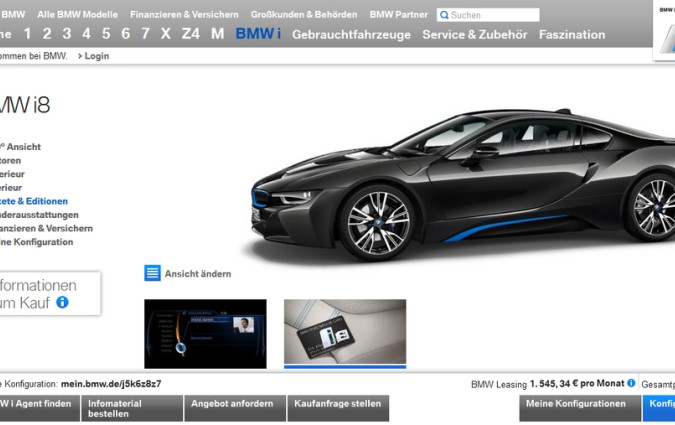Screen dimensions: 675x425
Task: Click the info icon beside Informationen zum Kauf
Action: [x=62, y=301]
